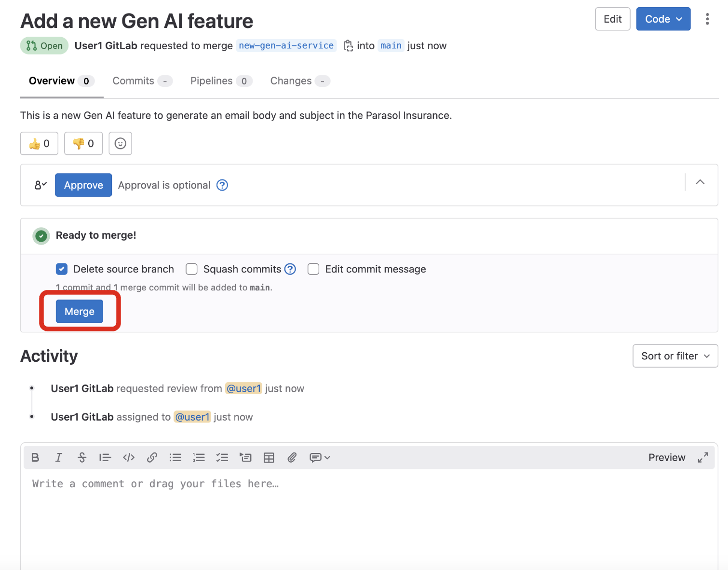Viewport: 728px width, 575px height.
Task: Toggle strikethrough in comment toolbar
Action: [x=82, y=457]
